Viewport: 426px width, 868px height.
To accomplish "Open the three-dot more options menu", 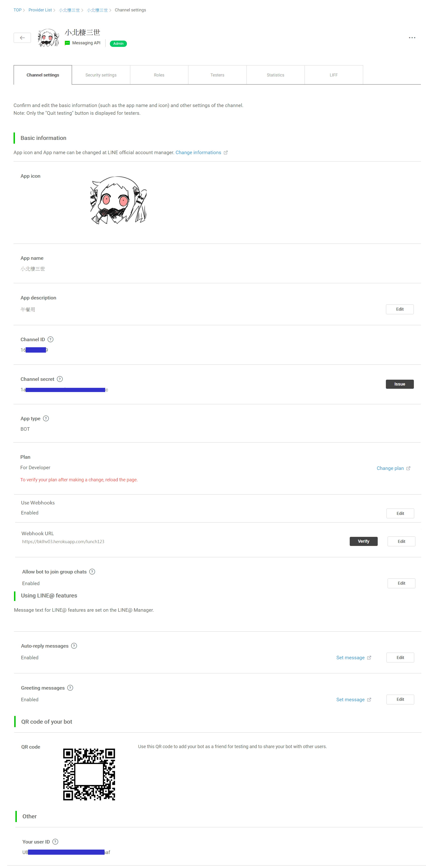I will [412, 38].
